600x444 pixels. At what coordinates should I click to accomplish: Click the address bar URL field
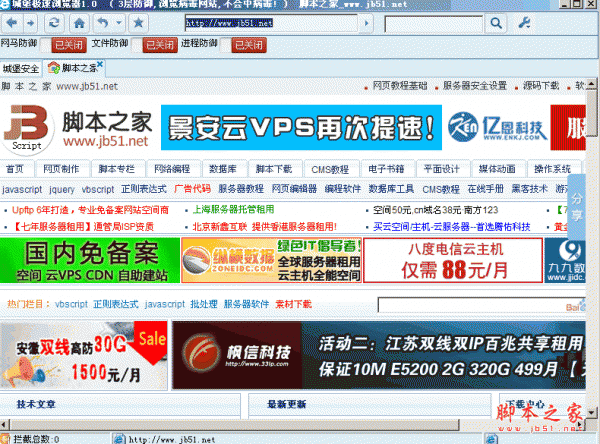pos(271,23)
